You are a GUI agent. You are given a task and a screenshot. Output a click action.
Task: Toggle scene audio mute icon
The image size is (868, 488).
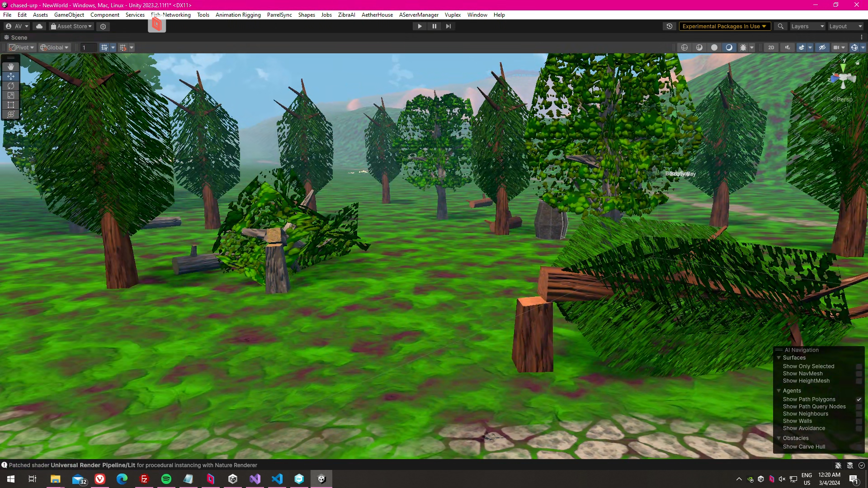788,47
